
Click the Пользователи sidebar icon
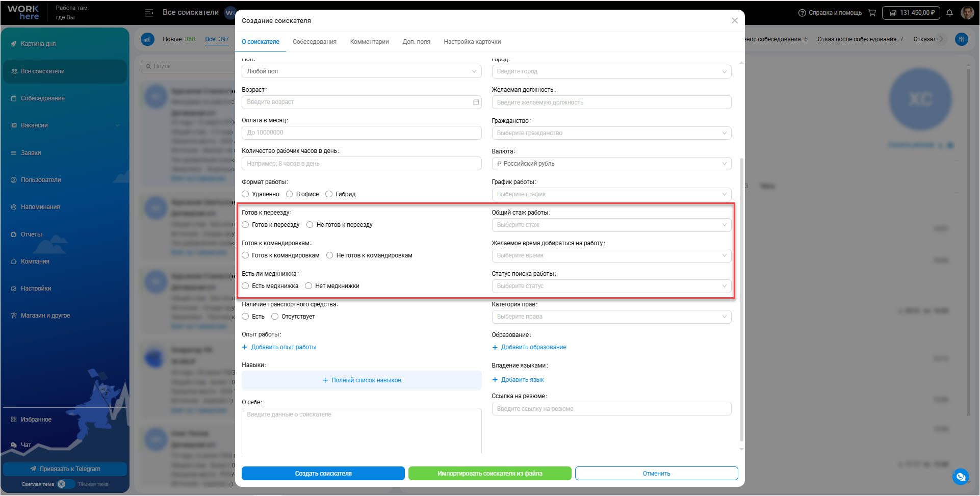(14, 180)
